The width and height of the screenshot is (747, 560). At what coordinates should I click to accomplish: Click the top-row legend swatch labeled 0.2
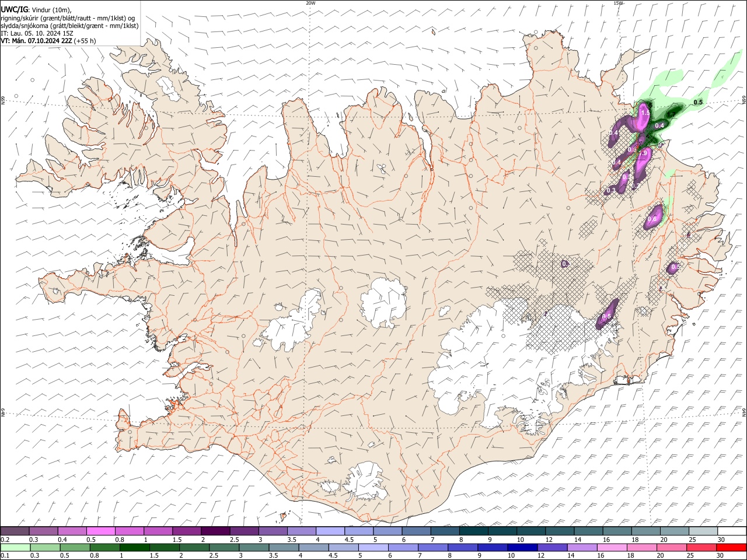pyautogui.click(x=15, y=531)
